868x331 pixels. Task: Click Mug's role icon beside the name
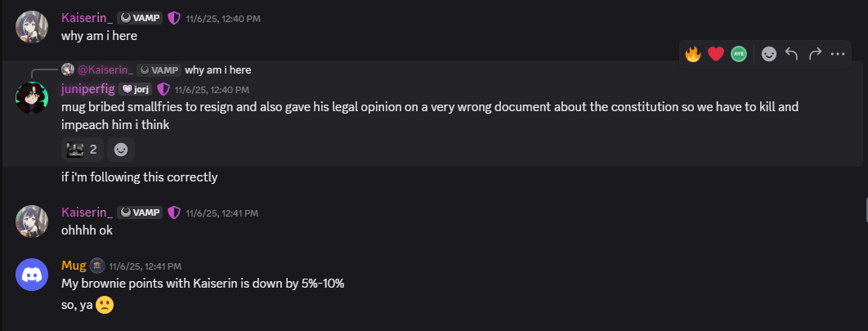96,266
